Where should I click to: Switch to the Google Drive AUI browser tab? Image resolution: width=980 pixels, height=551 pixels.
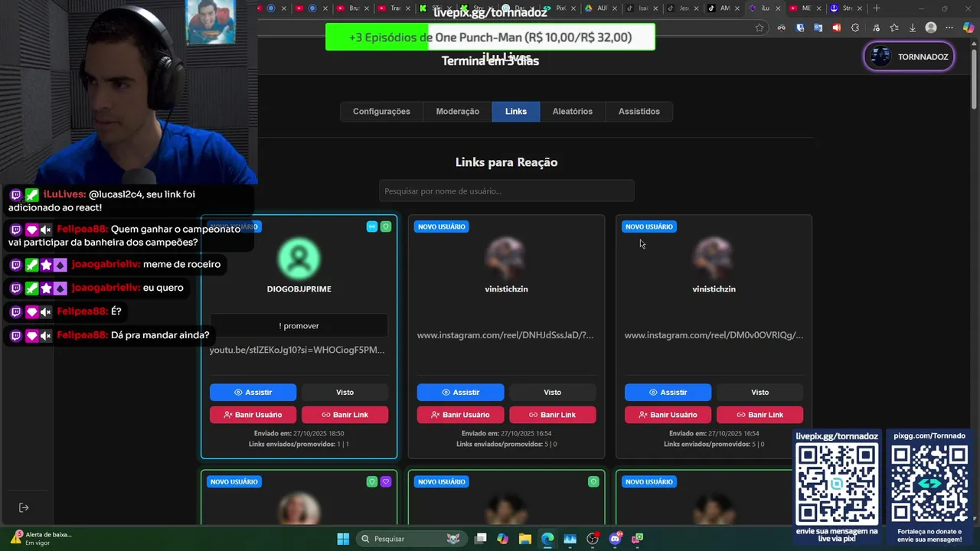(x=601, y=8)
